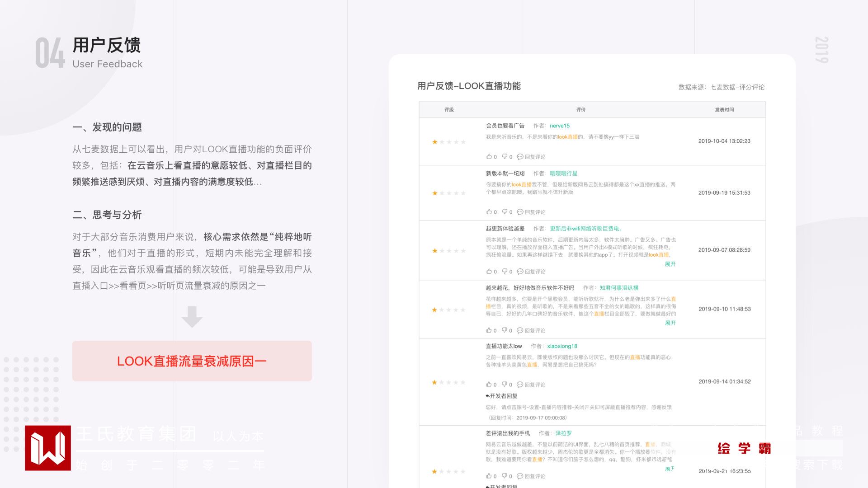Expand the 越来越花 review text via 展开

tap(670, 323)
